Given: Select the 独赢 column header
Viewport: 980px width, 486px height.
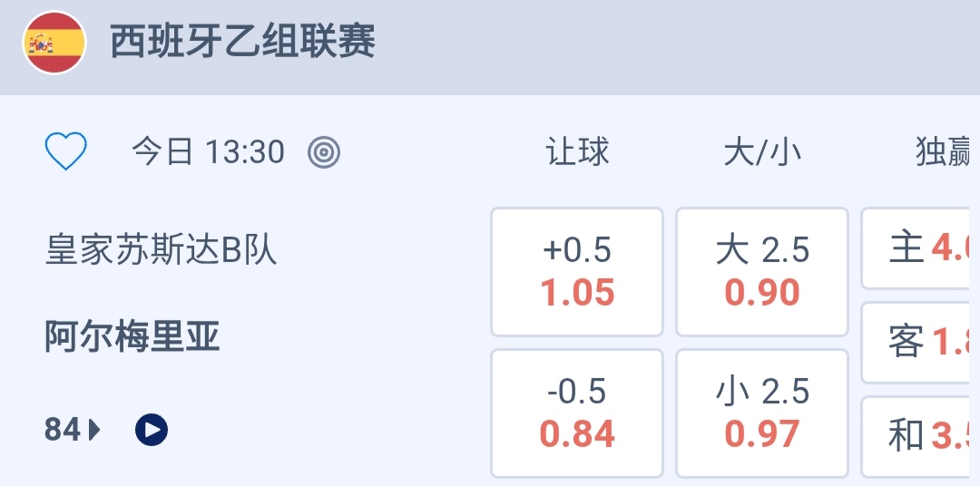Looking at the screenshot, I should click(946, 152).
